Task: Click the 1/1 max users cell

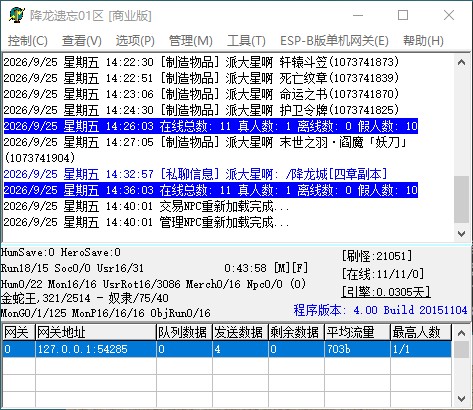Action: 421,349
